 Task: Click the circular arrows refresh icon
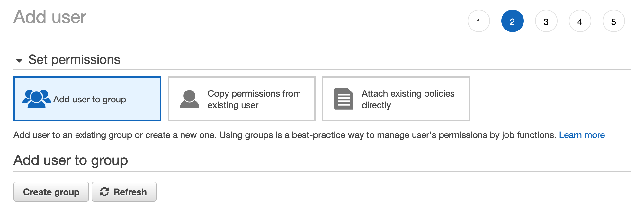point(104,192)
